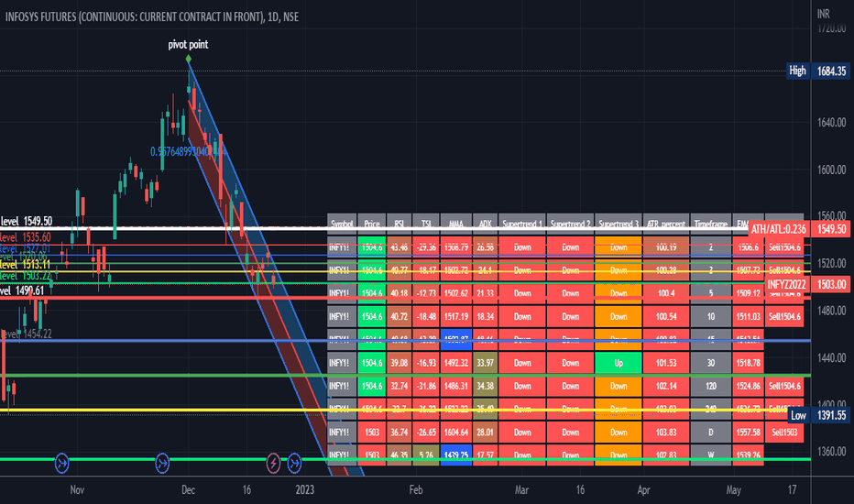This screenshot has width=854, height=504.
Task: Click the 1391.55 low price value
Action: click(x=831, y=416)
